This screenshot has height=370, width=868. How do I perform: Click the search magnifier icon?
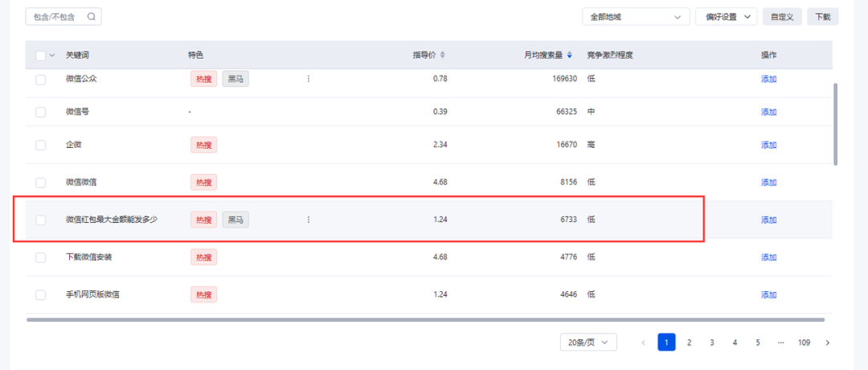point(92,17)
